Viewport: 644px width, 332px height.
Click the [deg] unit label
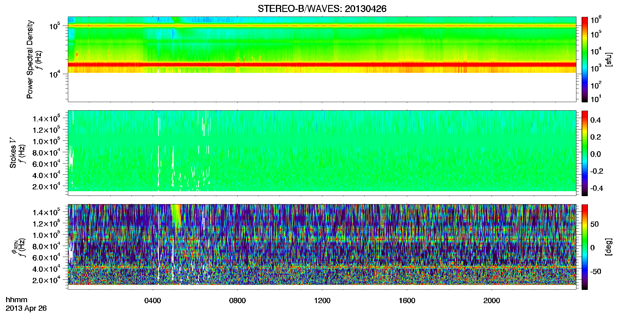pos(609,247)
